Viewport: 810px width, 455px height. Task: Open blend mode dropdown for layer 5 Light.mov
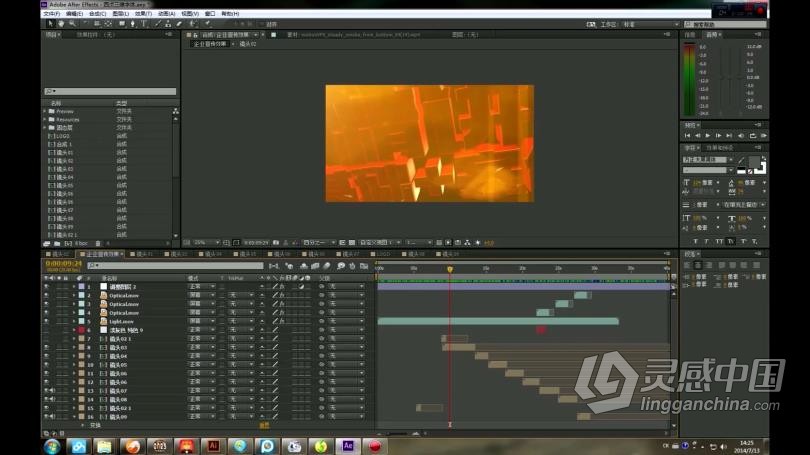point(201,321)
